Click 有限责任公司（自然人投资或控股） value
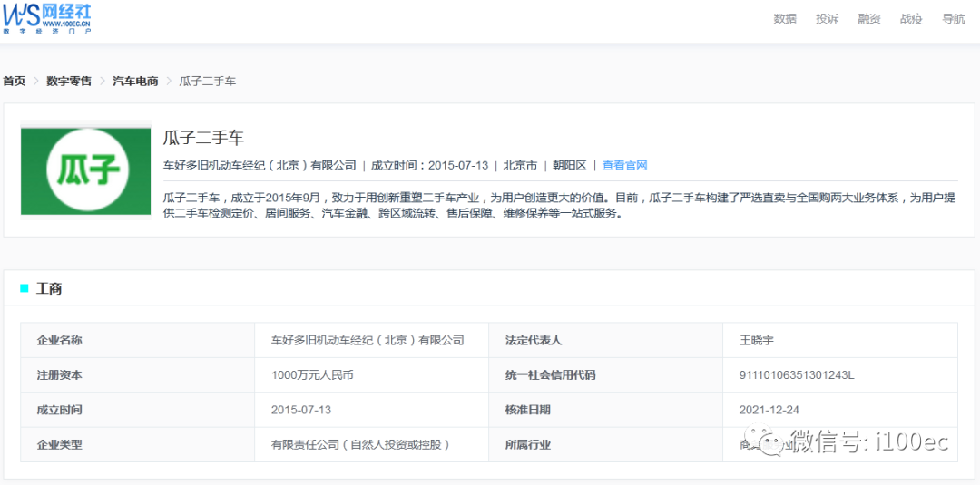The height and width of the screenshot is (485, 980). [360, 445]
